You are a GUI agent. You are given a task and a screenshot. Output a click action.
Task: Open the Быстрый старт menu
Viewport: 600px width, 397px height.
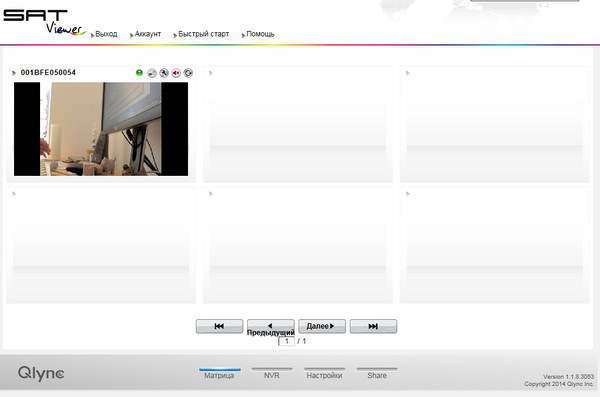tap(204, 34)
